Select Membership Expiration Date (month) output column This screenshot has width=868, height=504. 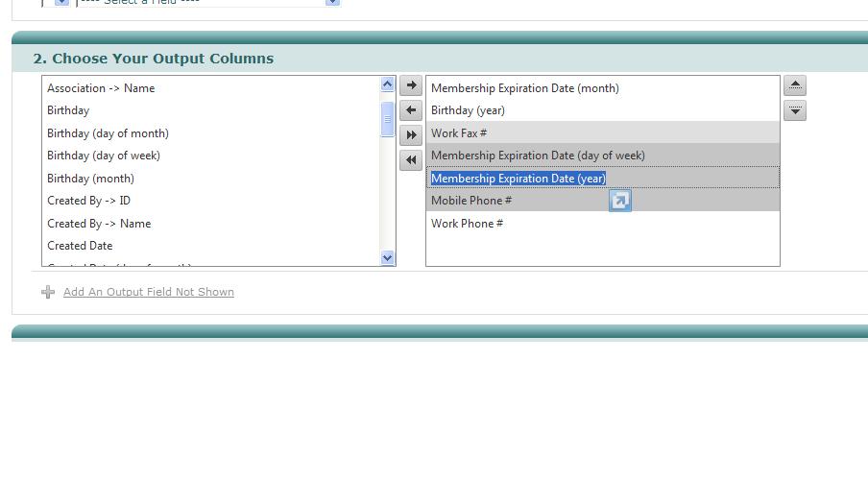coord(603,88)
